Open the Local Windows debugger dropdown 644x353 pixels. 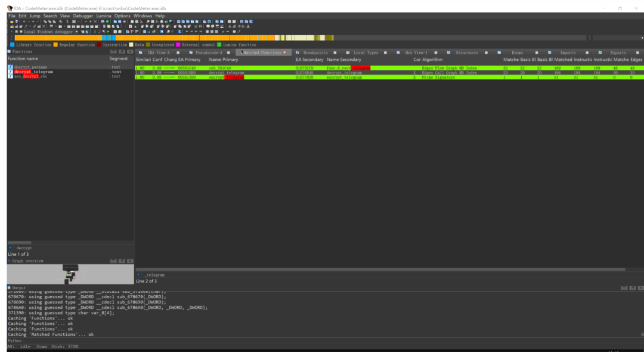click(77, 32)
